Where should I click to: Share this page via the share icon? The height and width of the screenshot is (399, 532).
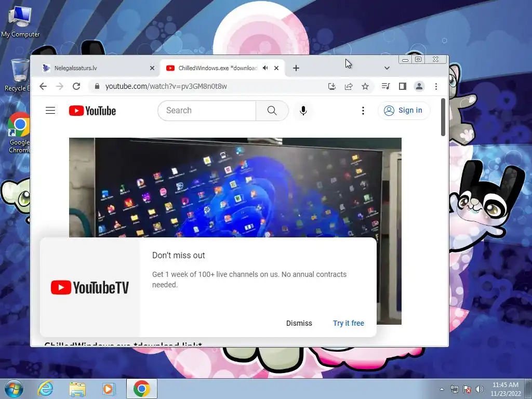(x=349, y=86)
